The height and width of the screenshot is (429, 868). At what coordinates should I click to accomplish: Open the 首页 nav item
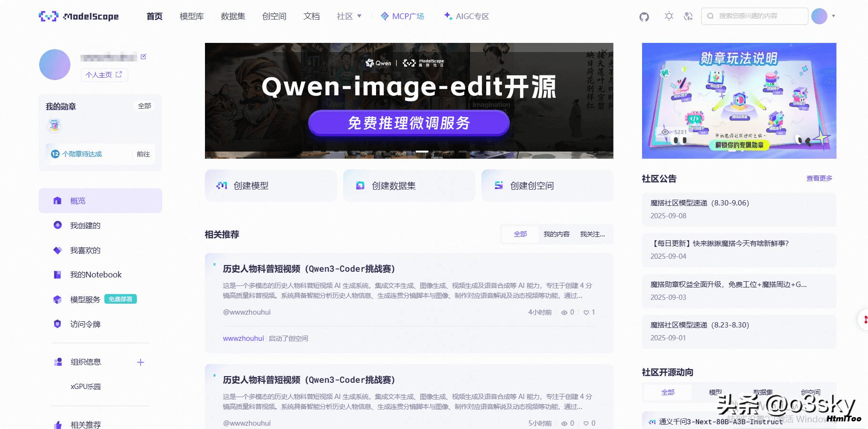point(154,16)
